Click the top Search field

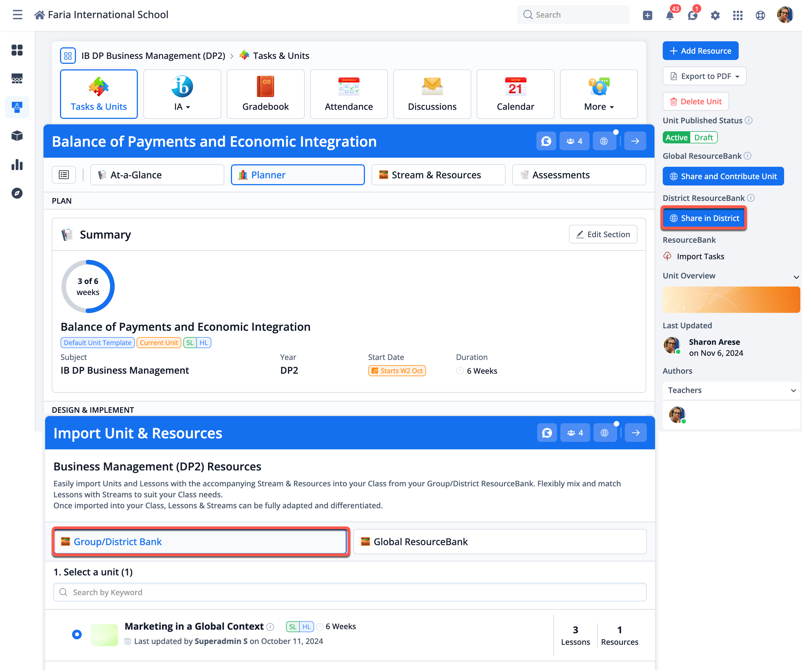coord(573,15)
